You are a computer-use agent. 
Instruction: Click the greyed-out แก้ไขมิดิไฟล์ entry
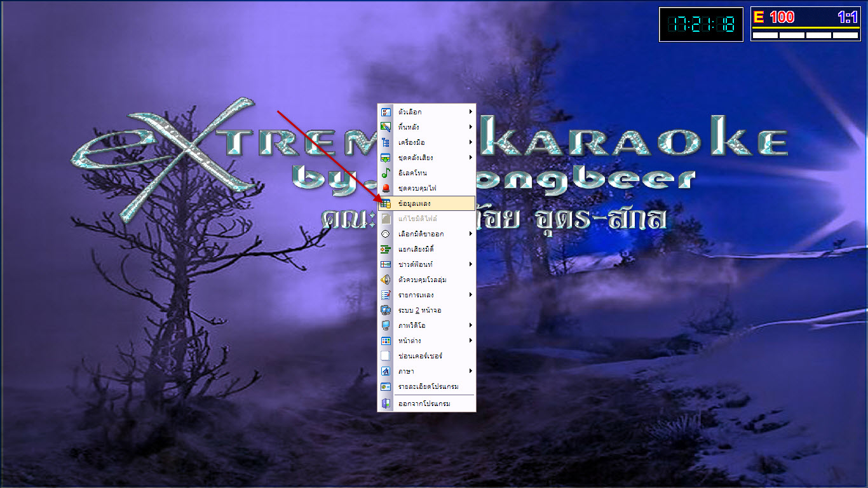pos(426,219)
